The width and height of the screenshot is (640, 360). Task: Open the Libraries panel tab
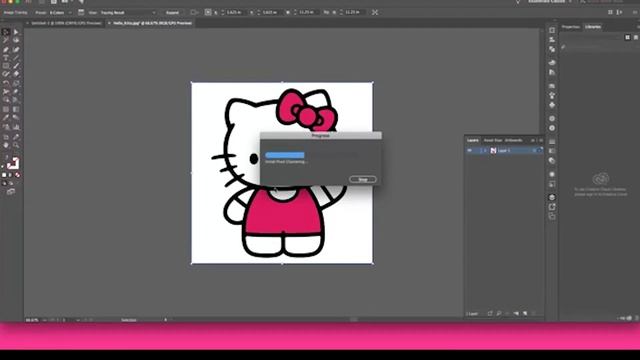593,27
